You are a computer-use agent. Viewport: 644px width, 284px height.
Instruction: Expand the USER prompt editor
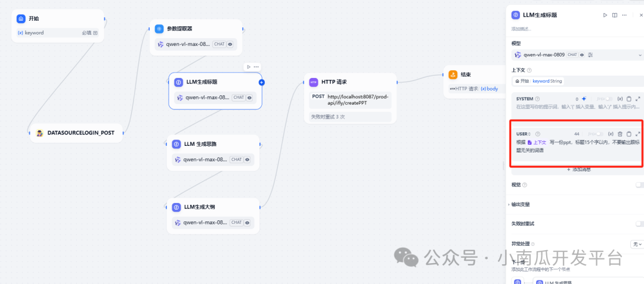click(x=637, y=134)
